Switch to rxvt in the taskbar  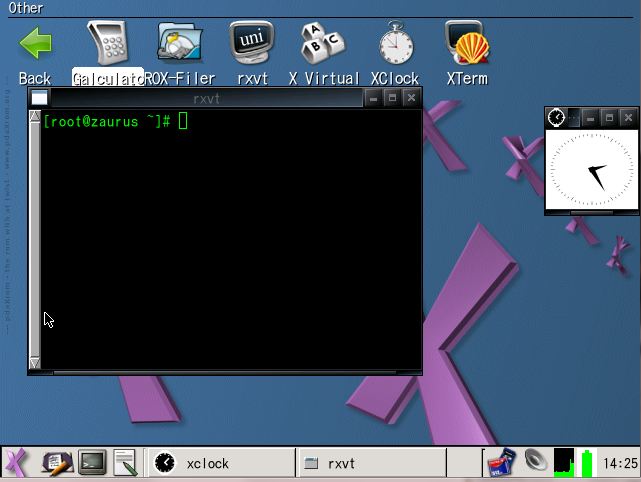[x=370, y=463]
